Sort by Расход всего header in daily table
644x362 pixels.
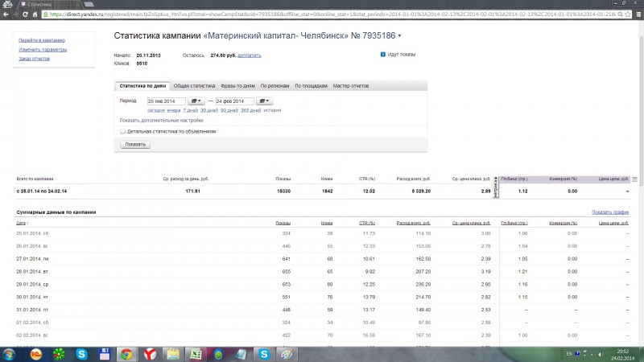point(413,223)
